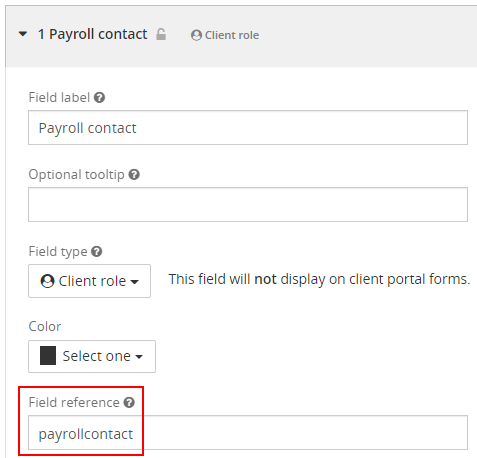477x458 pixels.
Task: Click the Color caption text
Action: tap(45, 326)
